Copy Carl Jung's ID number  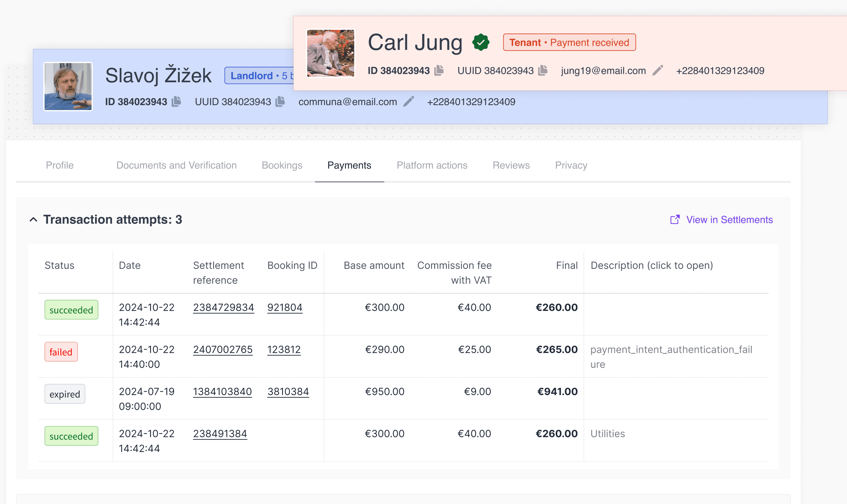pos(439,70)
